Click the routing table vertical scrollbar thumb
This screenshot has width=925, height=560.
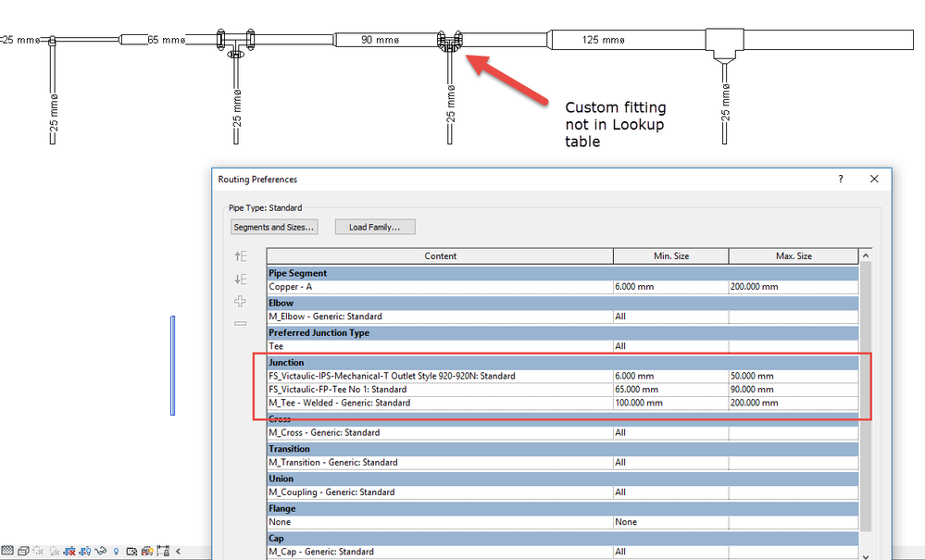(x=866, y=396)
